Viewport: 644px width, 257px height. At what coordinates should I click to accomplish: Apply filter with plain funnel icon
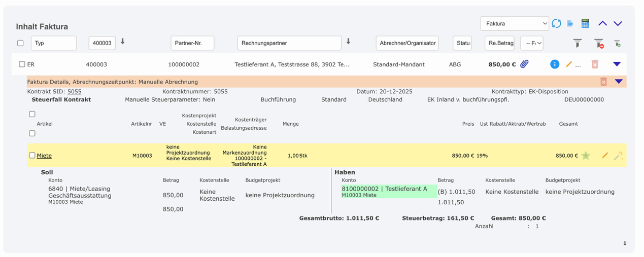[x=578, y=44]
